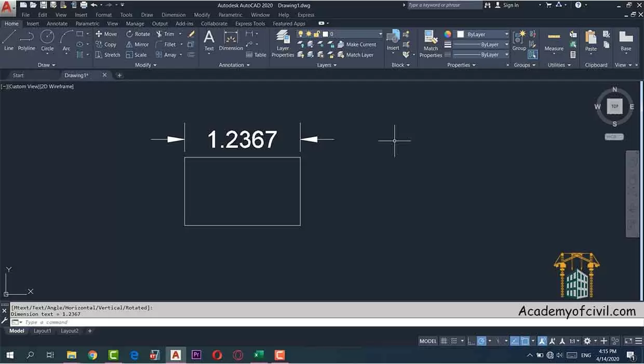Insert a Table from Annotation panel
Image resolution: width=644 pixels, height=364 pixels.
[256, 55]
